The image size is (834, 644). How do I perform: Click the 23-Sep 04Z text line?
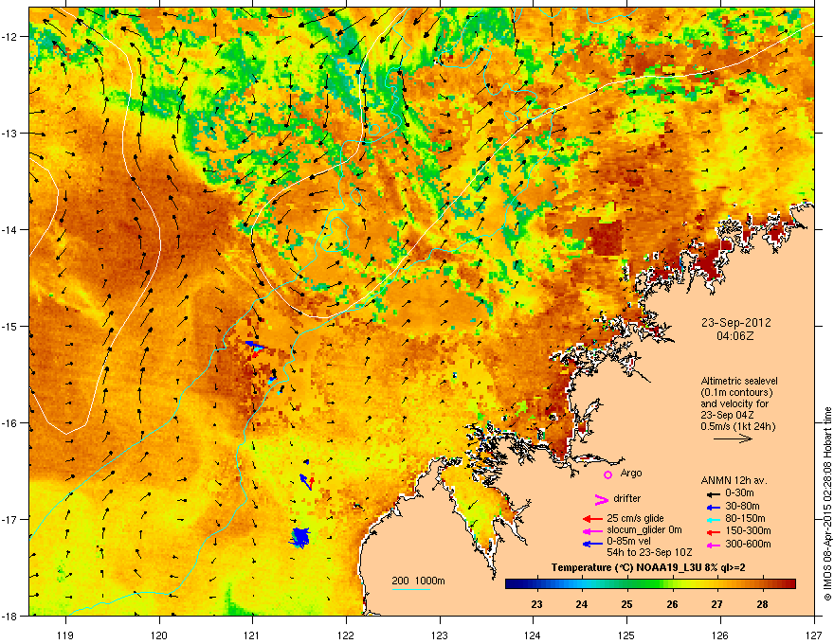coord(727,415)
